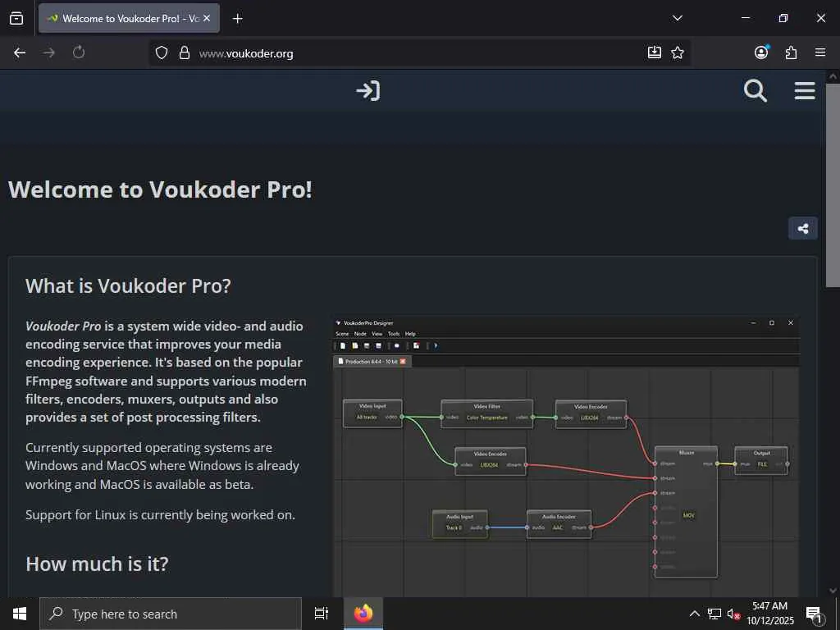Screen dimensions: 840x630
Task: Click the Firefox View icon
Action: point(16,18)
